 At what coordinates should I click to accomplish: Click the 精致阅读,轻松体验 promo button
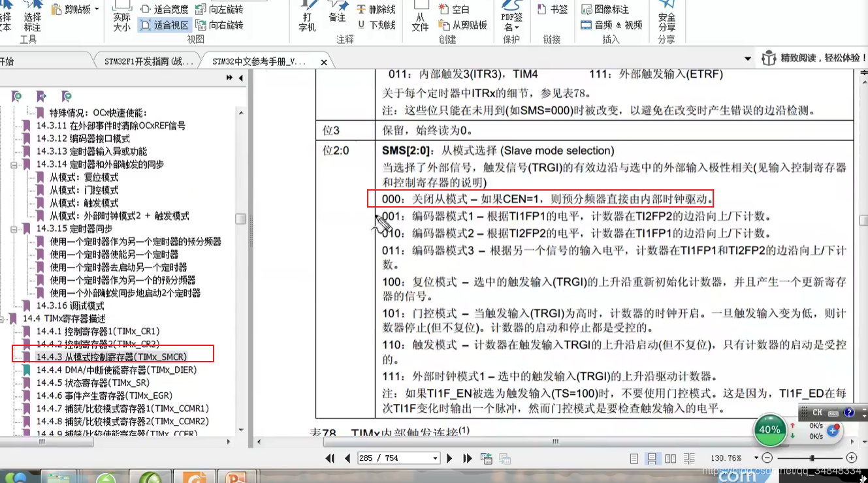pos(812,58)
